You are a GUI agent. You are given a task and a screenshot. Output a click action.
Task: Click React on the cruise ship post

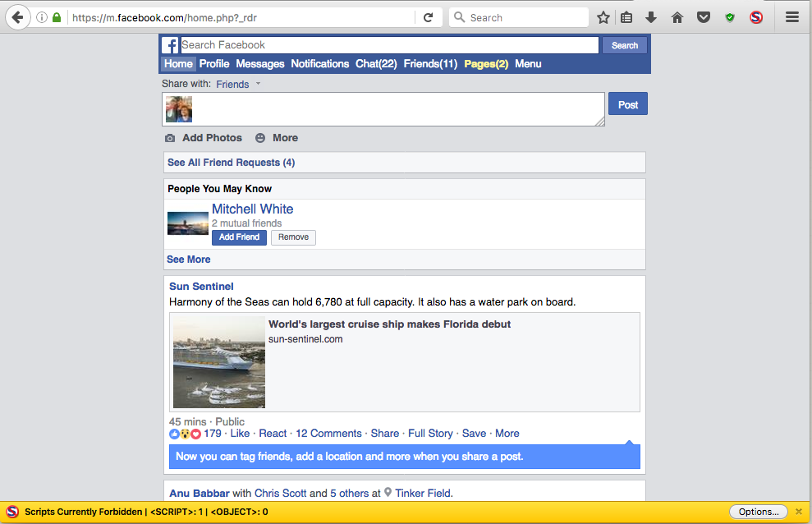pyautogui.click(x=273, y=434)
